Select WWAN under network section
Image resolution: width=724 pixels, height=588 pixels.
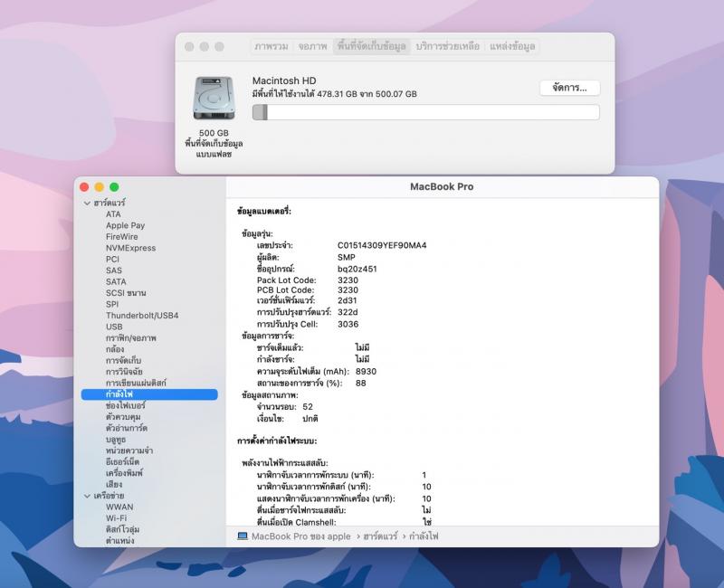pyautogui.click(x=119, y=507)
